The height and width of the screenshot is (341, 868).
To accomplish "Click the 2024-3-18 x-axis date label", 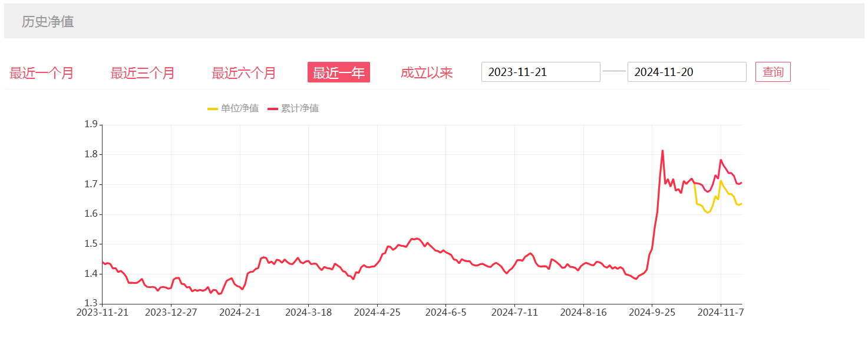I will pyautogui.click(x=308, y=312).
